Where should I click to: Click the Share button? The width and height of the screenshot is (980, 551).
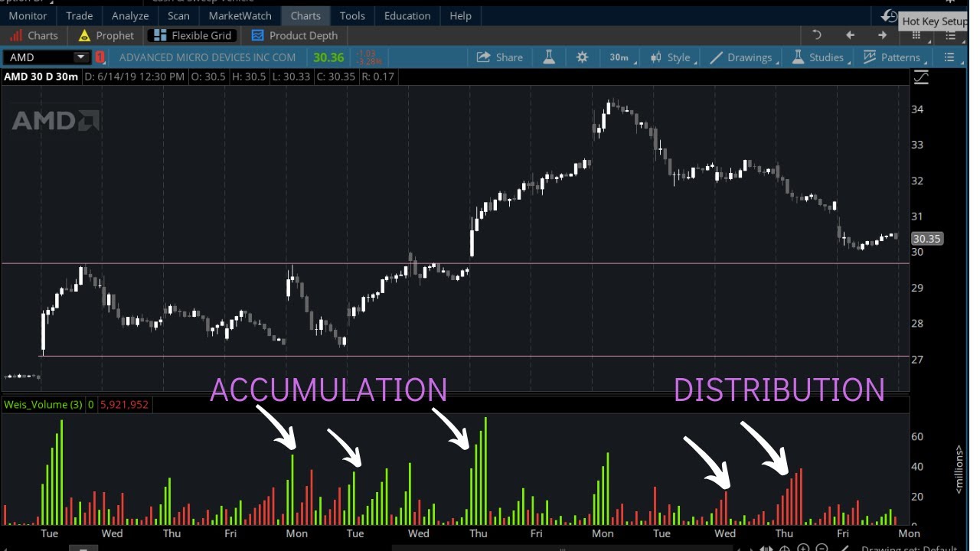[x=499, y=57]
